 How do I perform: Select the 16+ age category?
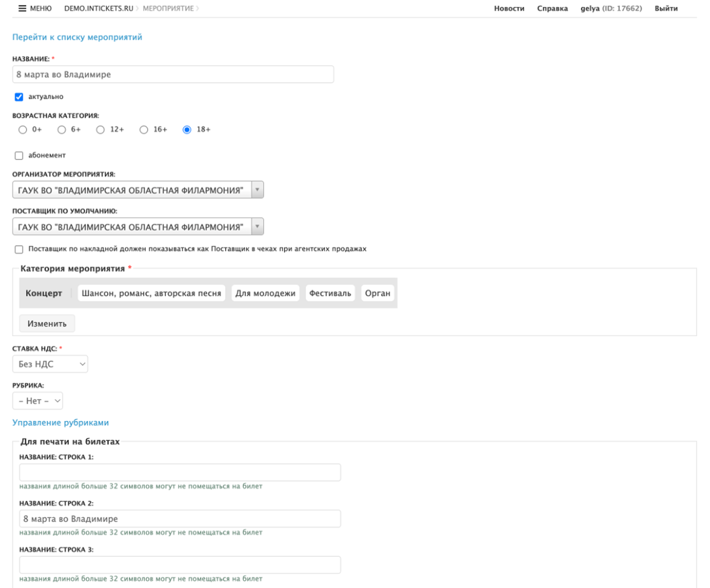[x=143, y=130]
